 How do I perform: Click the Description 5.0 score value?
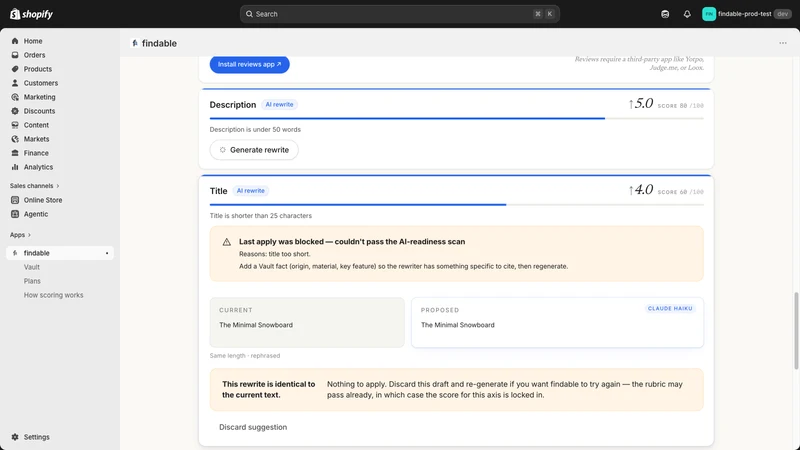(x=640, y=104)
